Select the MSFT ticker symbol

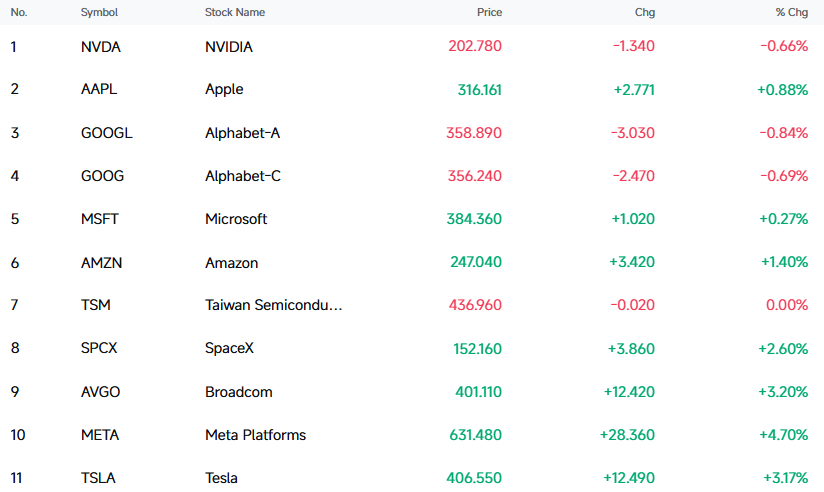(x=100, y=219)
